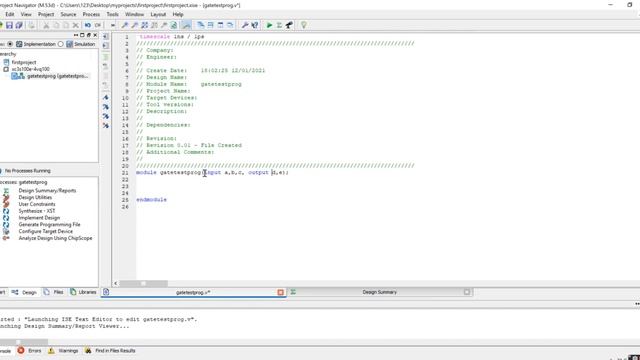Close the Design Summary tab via its box
Viewport: 640px width, 360px height.
pyautogui.click(x=467, y=292)
